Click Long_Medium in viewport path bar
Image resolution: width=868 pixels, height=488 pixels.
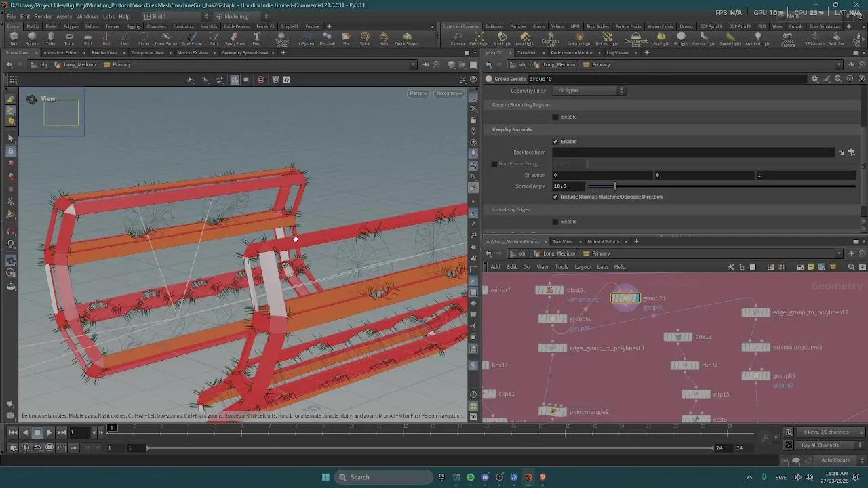coord(79,65)
